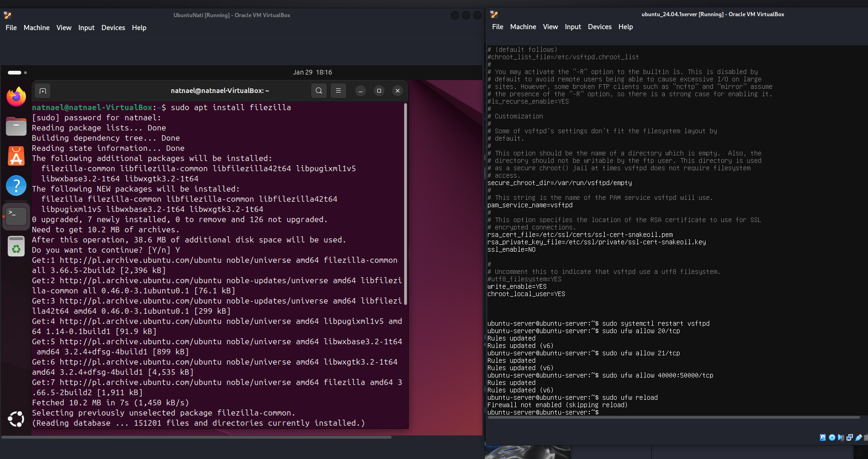Click the VirtualBox USB status icon
Viewport: 868px width, 459px height.
tap(859, 437)
